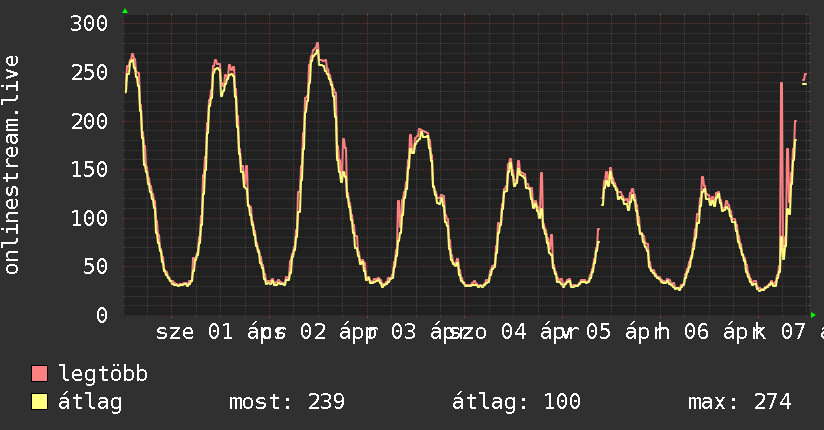This screenshot has width=824, height=430.
Task: Select the átlag legend label text
Action: point(91,402)
